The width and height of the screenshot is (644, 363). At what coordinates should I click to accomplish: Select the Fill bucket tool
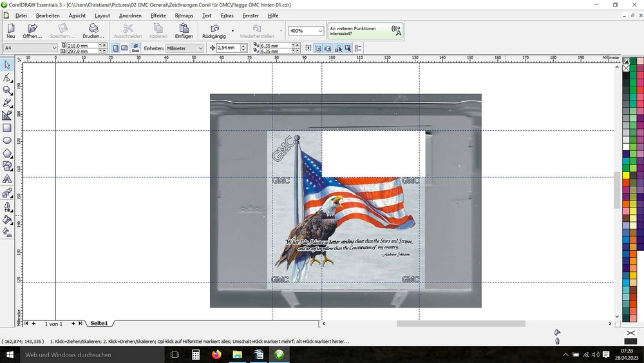point(7,219)
